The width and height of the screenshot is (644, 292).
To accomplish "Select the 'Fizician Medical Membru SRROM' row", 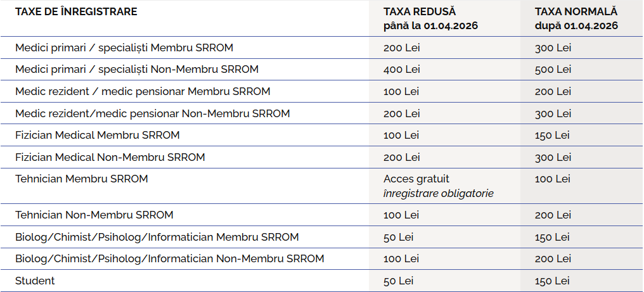I will pyautogui.click(x=97, y=135).
